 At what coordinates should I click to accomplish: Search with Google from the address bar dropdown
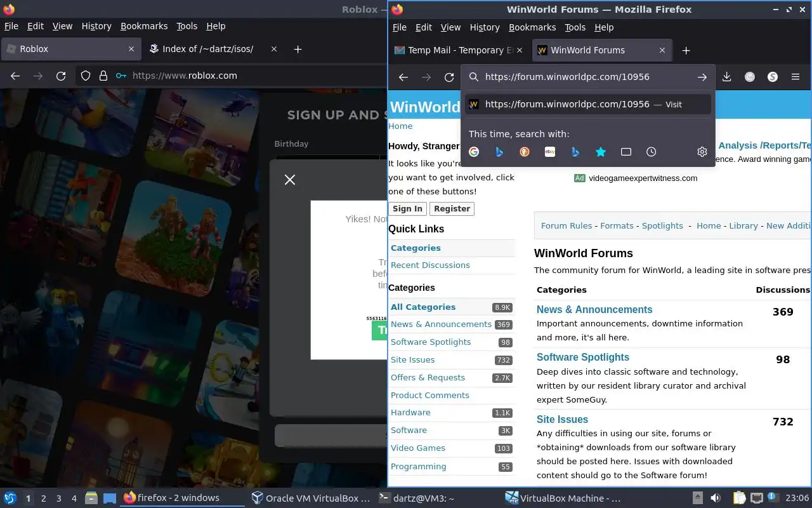[474, 152]
